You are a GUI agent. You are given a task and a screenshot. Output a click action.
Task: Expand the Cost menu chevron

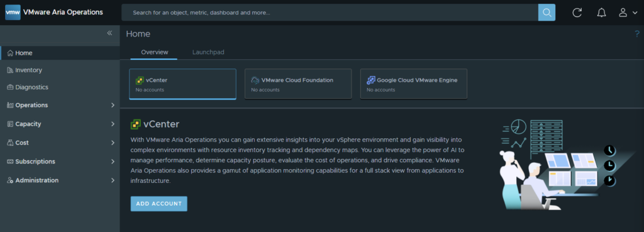[x=113, y=143]
